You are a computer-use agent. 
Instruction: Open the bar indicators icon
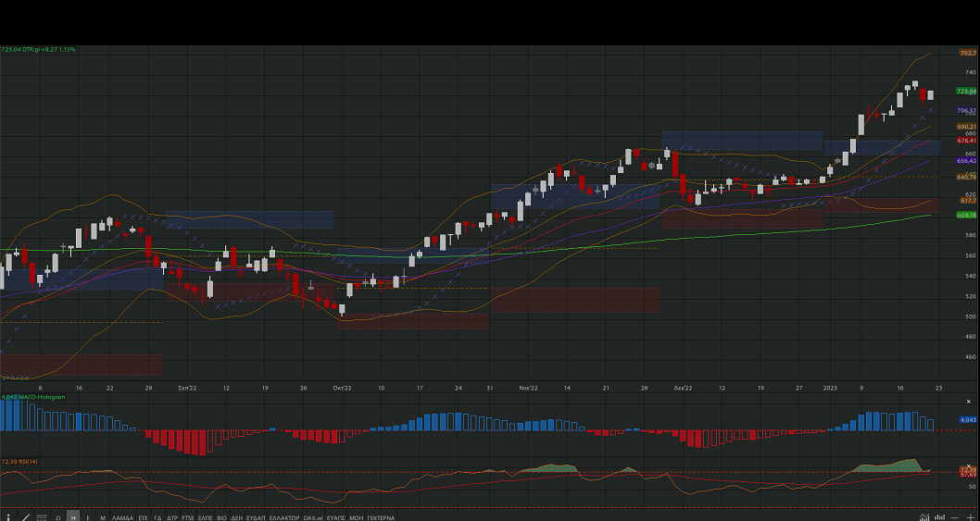939,516
